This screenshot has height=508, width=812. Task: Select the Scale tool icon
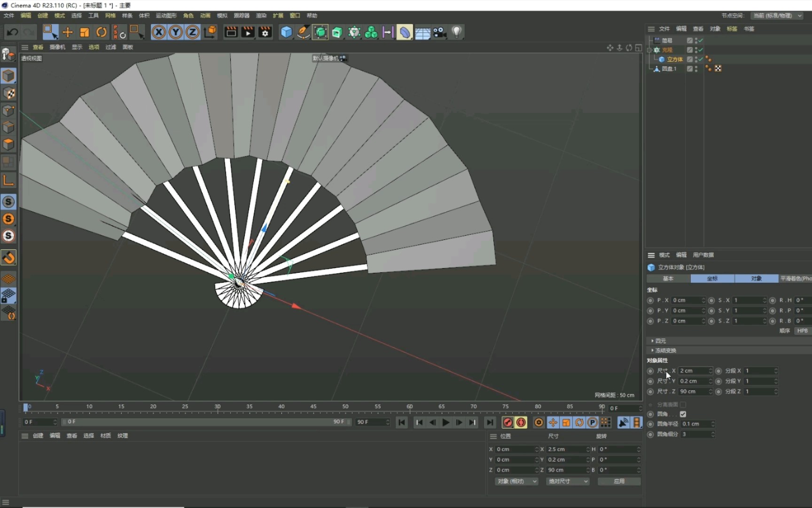pyautogui.click(x=84, y=32)
